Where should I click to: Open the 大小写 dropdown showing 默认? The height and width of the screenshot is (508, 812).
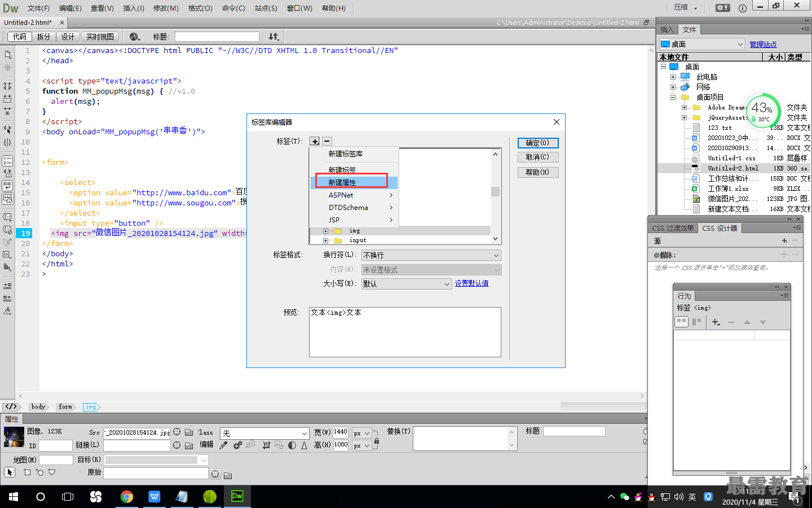coord(407,284)
